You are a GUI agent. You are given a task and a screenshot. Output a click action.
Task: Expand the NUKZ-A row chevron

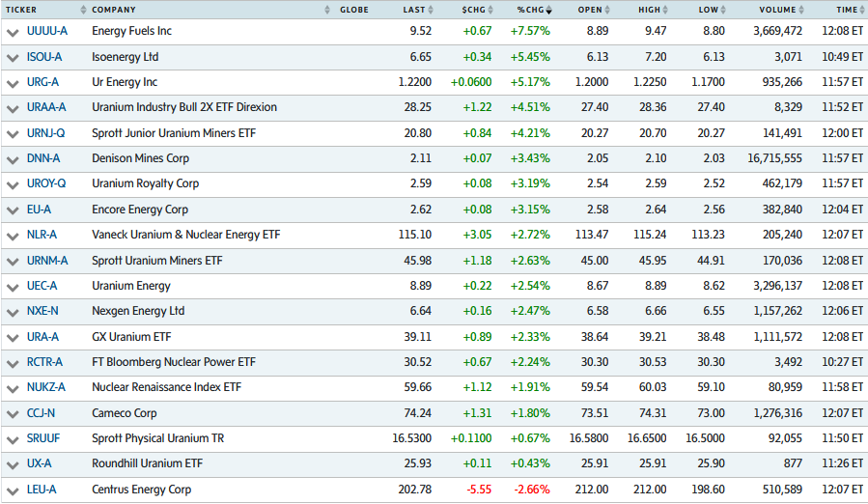13,389
